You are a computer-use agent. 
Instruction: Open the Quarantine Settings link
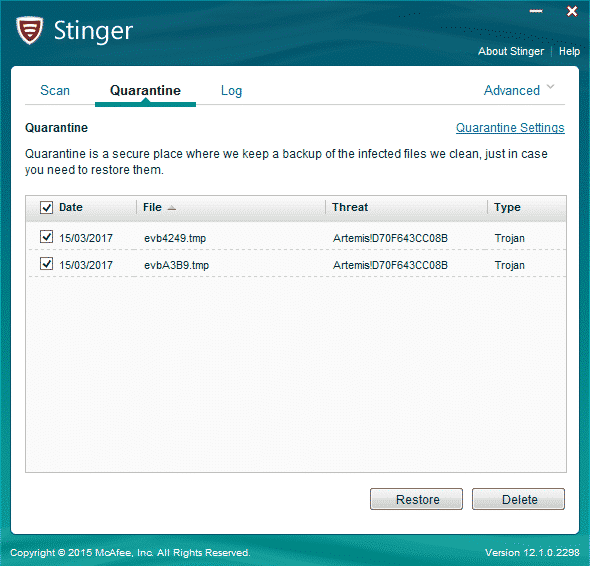510,128
